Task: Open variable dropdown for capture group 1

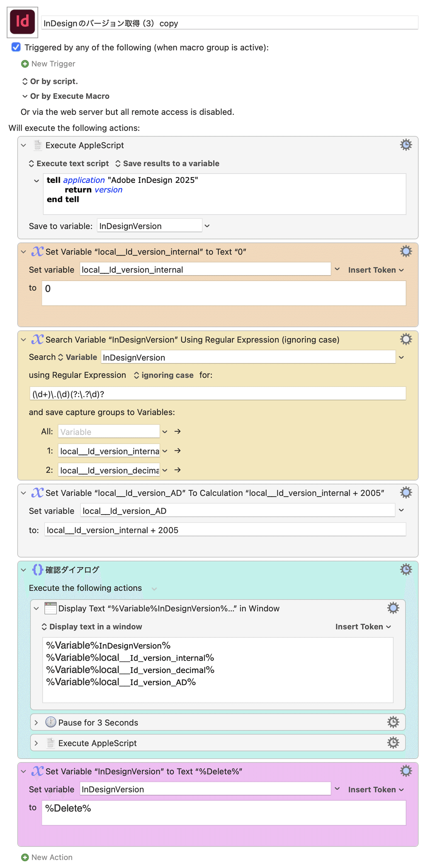Action: point(165,451)
